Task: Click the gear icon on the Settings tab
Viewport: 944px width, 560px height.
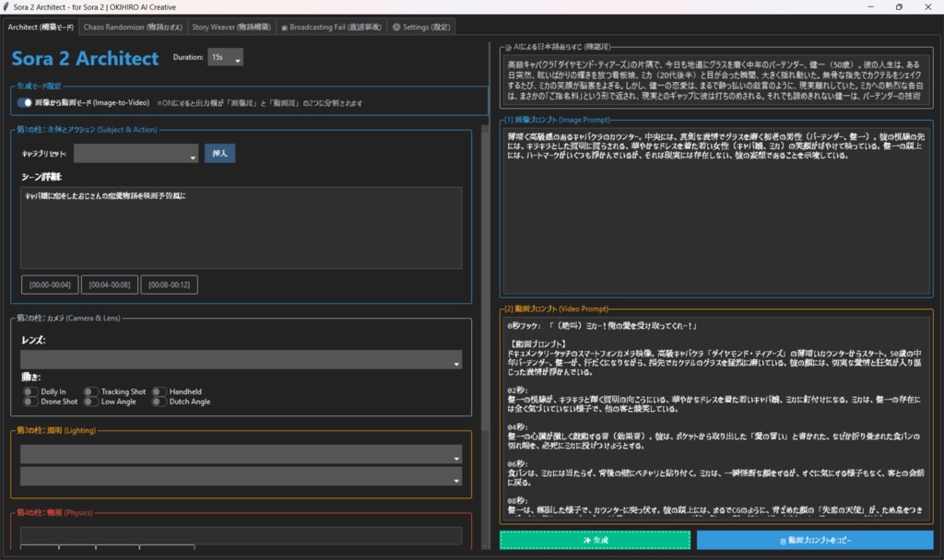Action: pos(397,26)
